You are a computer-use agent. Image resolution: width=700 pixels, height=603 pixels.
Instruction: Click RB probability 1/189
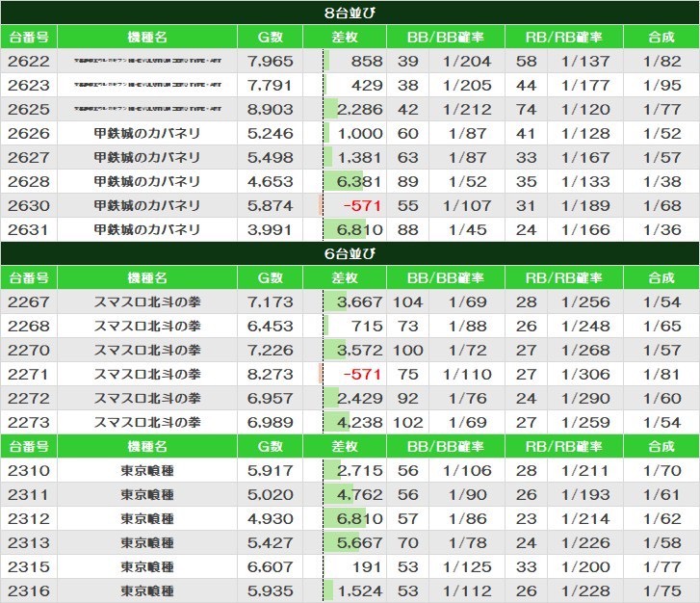tap(585, 206)
